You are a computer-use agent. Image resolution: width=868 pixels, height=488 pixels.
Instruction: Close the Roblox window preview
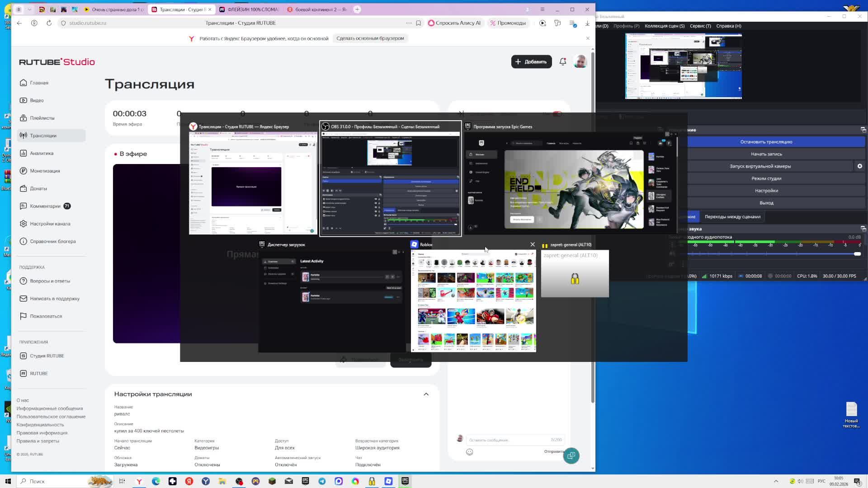532,244
